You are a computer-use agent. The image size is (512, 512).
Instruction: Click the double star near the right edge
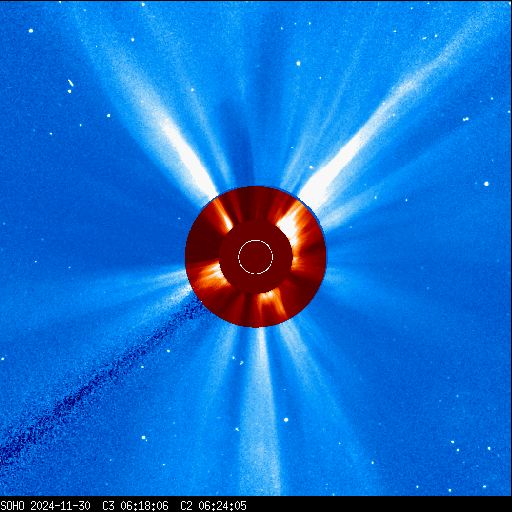point(465,119)
